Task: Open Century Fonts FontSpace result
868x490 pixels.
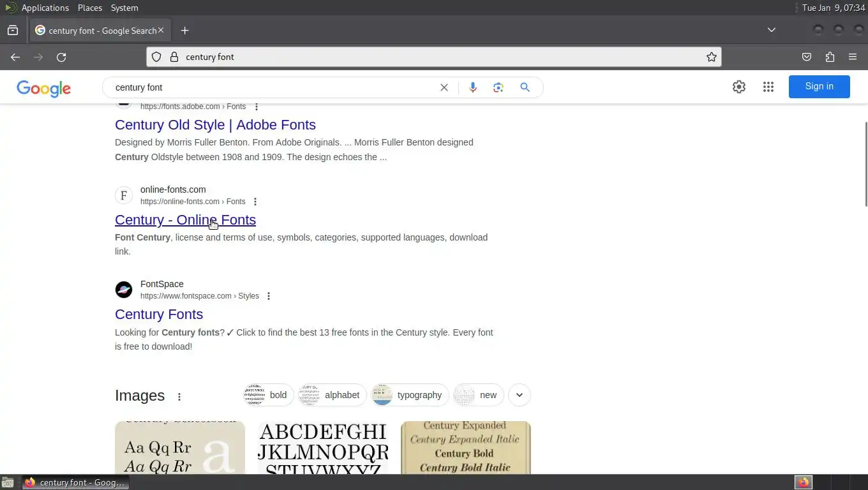Action: pyautogui.click(x=159, y=314)
